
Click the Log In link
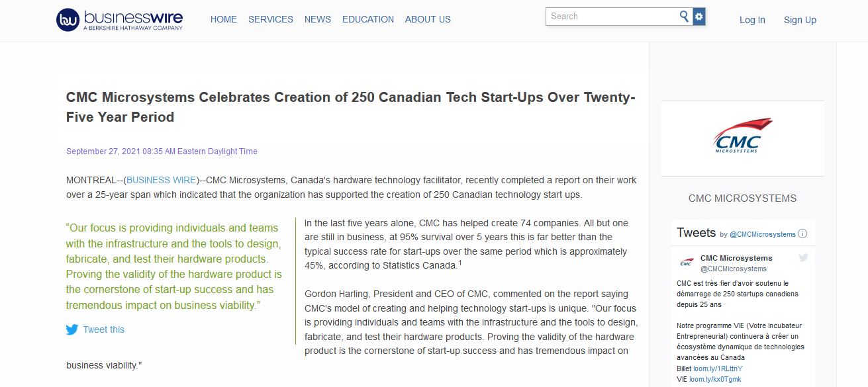pos(751,20)
